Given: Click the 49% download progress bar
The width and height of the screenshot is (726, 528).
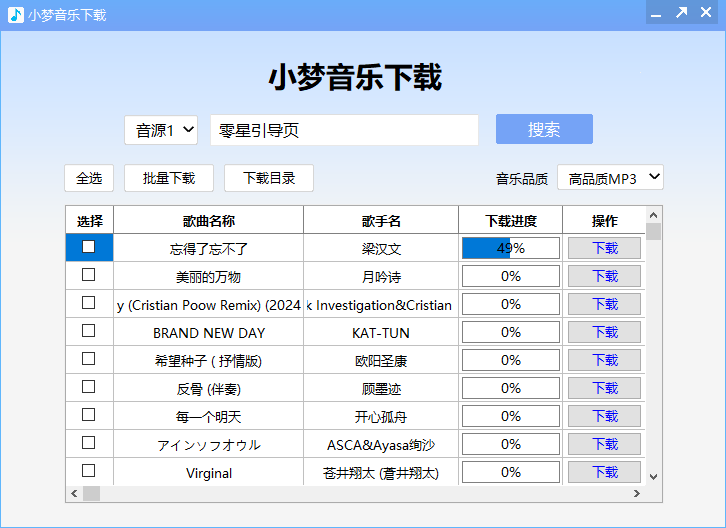Looking at the screenshot, I should click(x=510, y=248).
